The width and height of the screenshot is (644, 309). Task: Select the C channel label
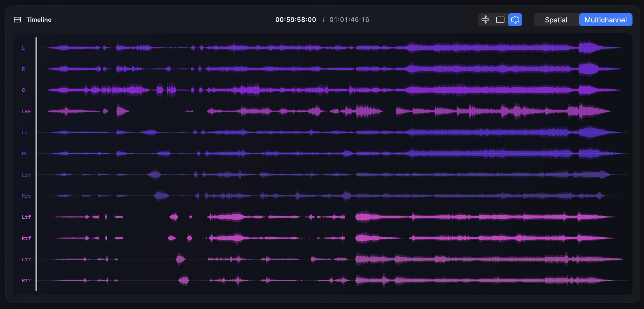pos(23,90)
